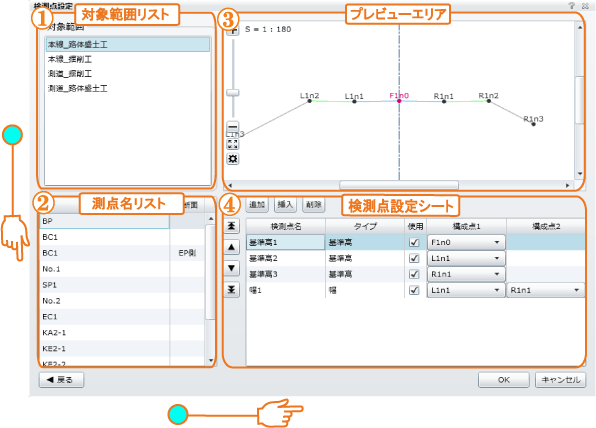Select station KA2-1 in the list

[122, 333]
